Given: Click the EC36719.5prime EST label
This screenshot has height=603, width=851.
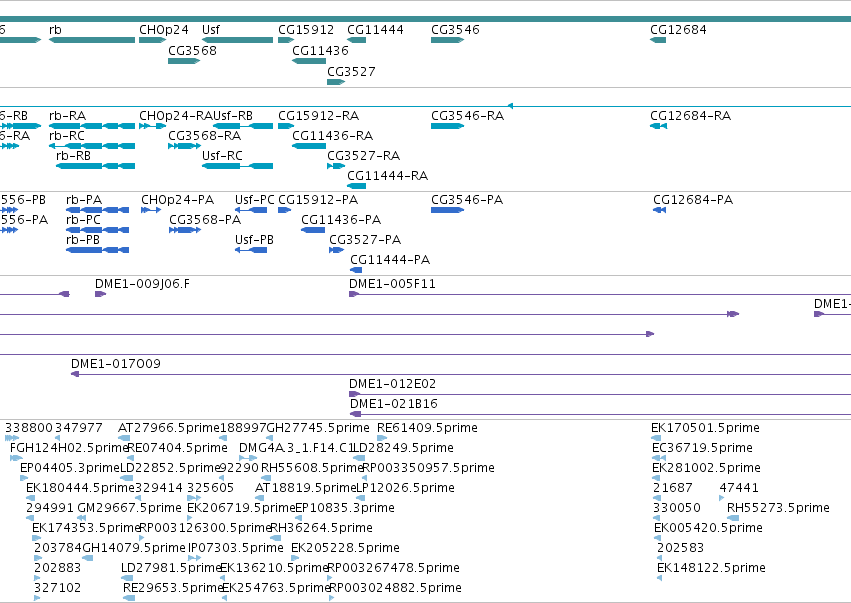Looking at the screenshot, I should click(x=702, y=448).
